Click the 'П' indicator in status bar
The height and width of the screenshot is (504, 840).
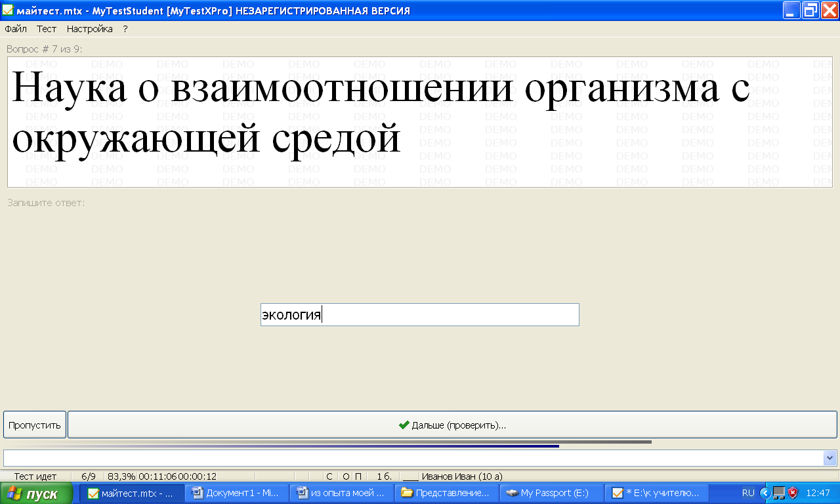(358, 476)
